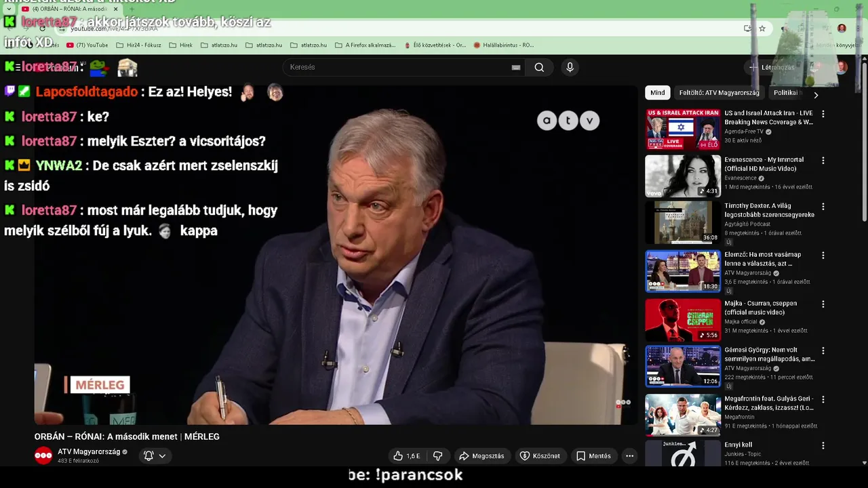Open the notification bell dropdown for ATV Magyarország
Image resolution: width=868 pixels, height=488 pixels.
(155, 456)
